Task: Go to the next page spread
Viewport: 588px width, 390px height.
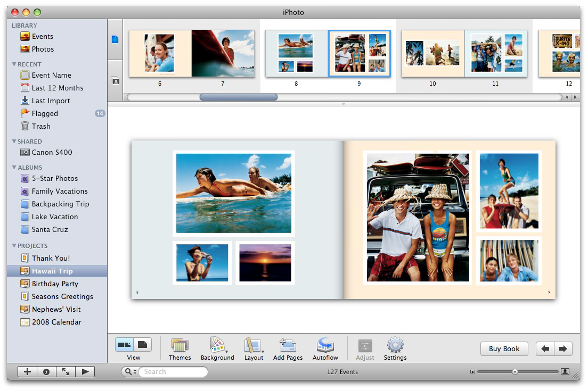Action: [563, 349]
